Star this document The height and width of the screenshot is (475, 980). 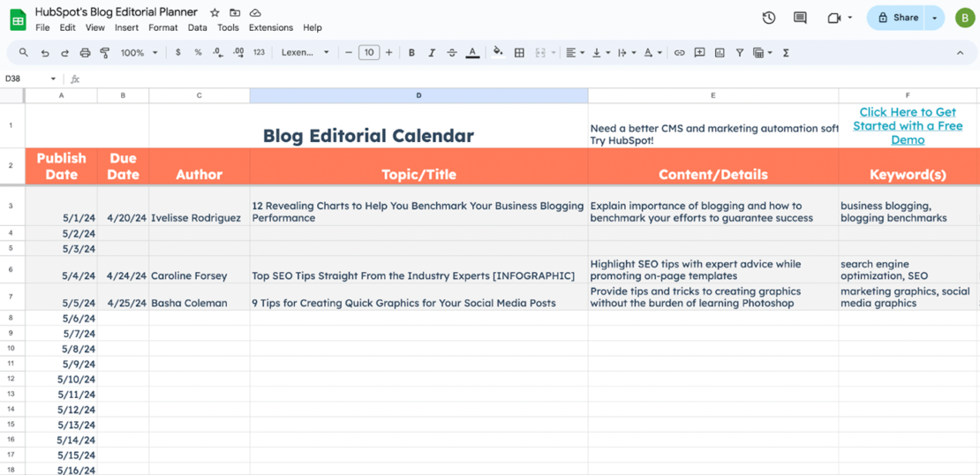tap(215, 12)
